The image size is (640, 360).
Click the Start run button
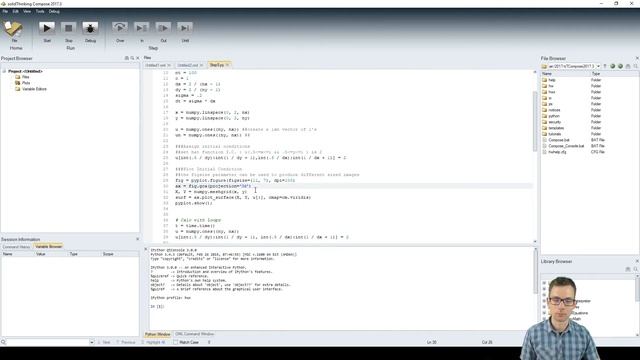[x=47, y=28]
